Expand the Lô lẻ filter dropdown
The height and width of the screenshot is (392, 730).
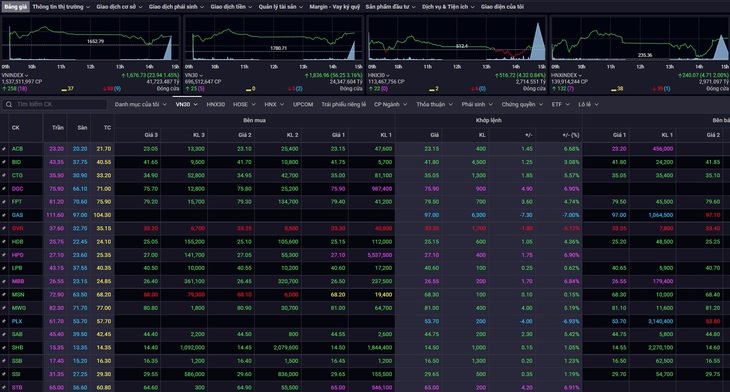coord(588,104)
